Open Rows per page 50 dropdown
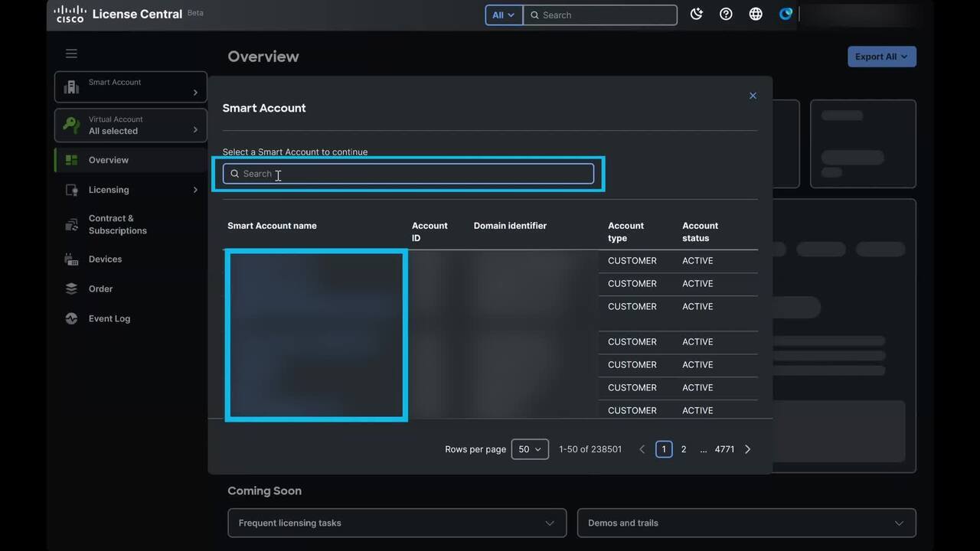 (529, 449)
